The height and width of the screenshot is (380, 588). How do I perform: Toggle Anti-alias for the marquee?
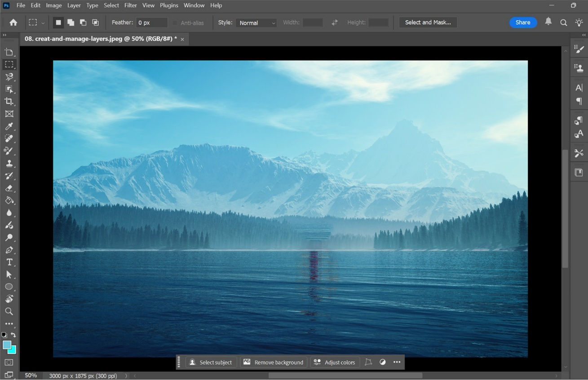coord(175,22)
